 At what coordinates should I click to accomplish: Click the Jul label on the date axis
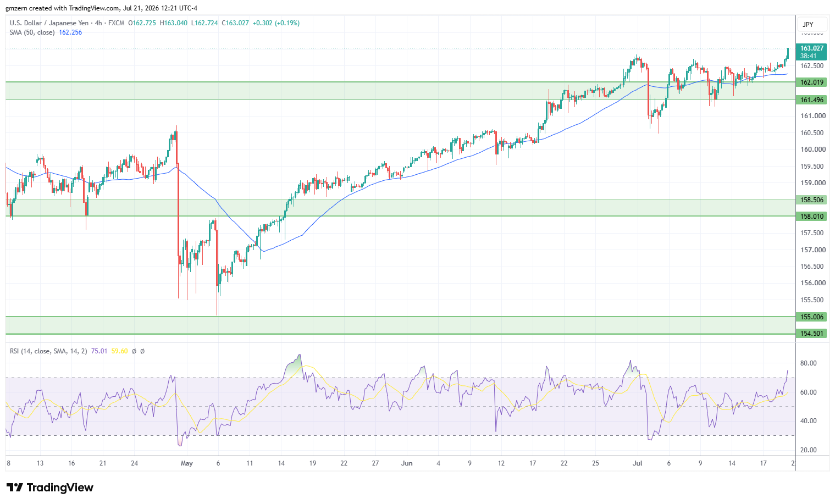638,463
